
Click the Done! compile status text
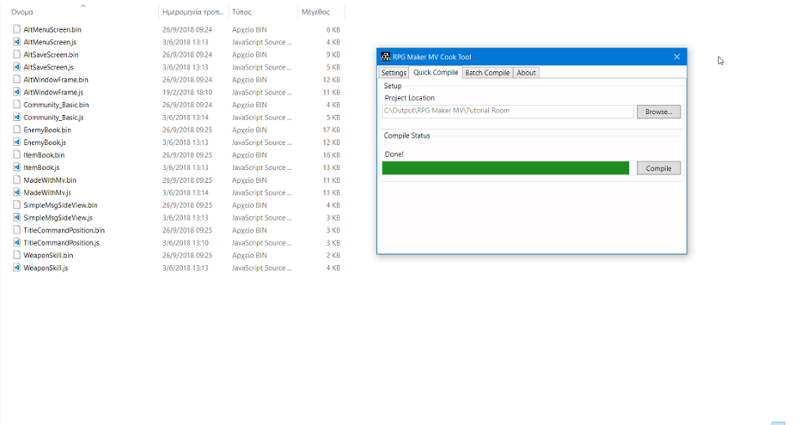(x=393, y=154)
